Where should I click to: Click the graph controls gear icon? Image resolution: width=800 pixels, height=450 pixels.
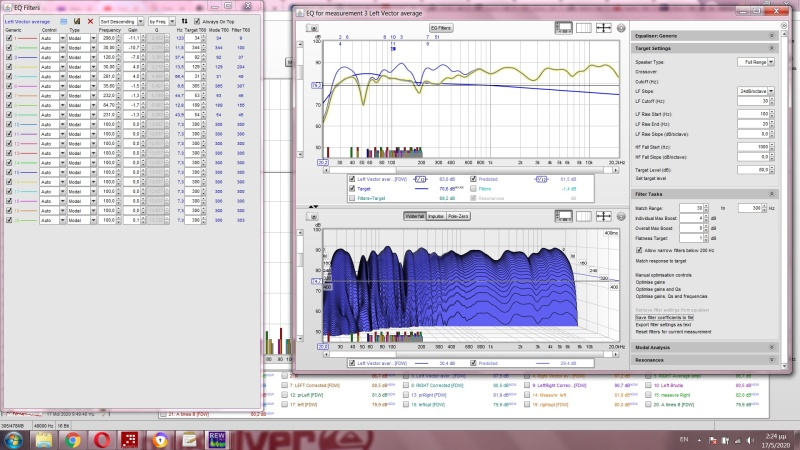click(x=619, y=27)
